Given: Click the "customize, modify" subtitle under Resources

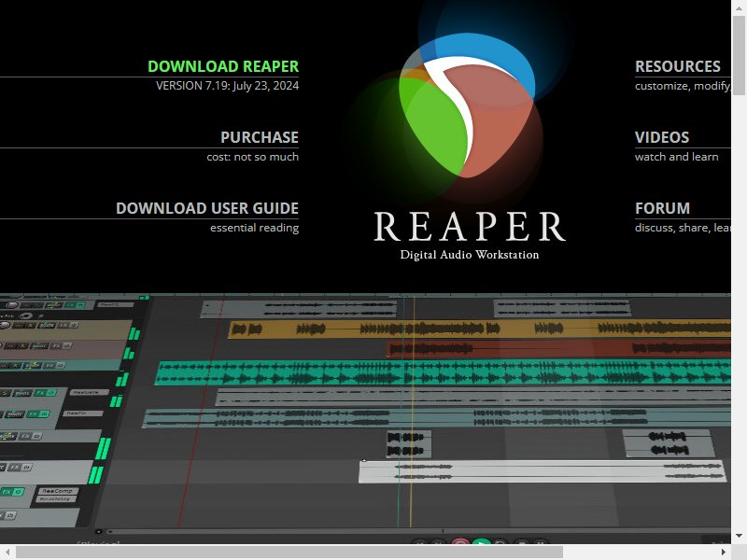Looking at the screenshot, I should coord(683,86).
